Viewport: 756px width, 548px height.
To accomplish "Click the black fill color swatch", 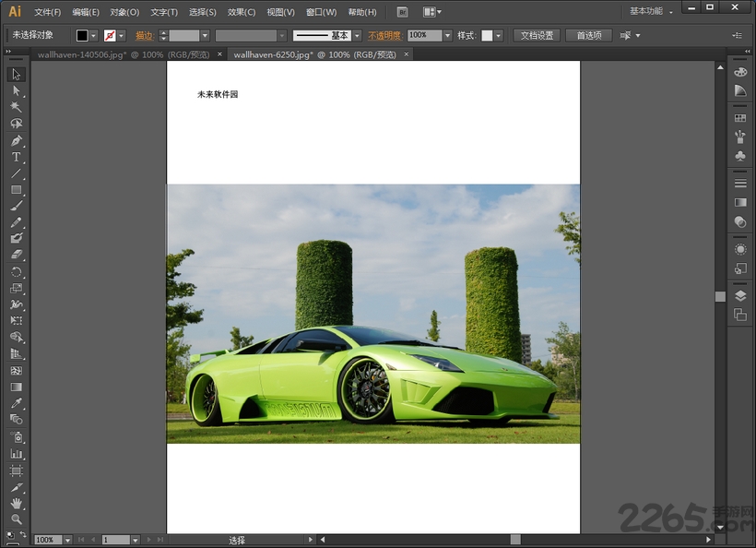I will pyautogui.click(x=82, y=35).
